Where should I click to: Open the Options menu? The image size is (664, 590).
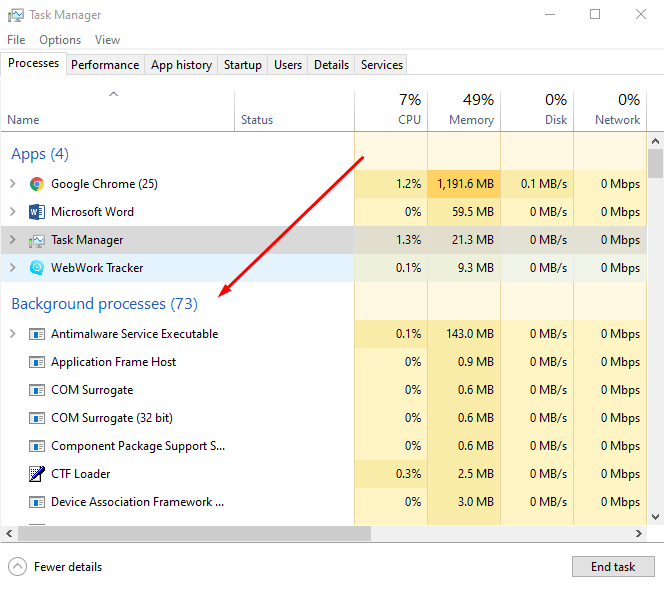click(60, 40)
